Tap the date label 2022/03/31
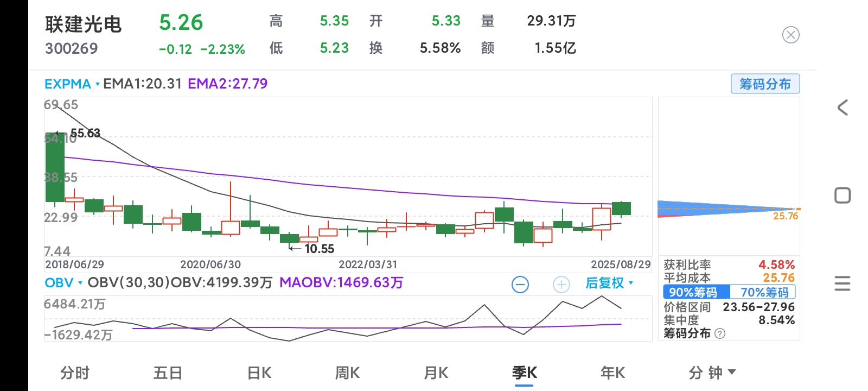This screenshot has height=391, width=868. click(368, 264)
